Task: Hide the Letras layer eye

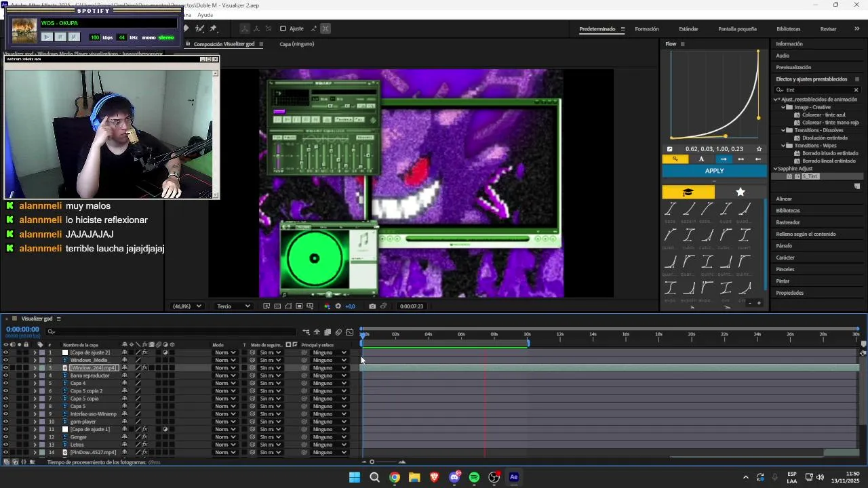Action: [5, 445]
